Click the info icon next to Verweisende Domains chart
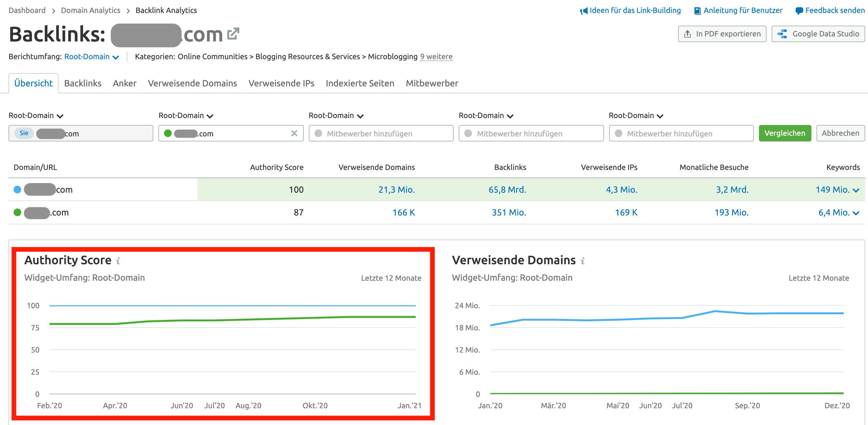Viewport: 868px width, 425px height. 583,260
